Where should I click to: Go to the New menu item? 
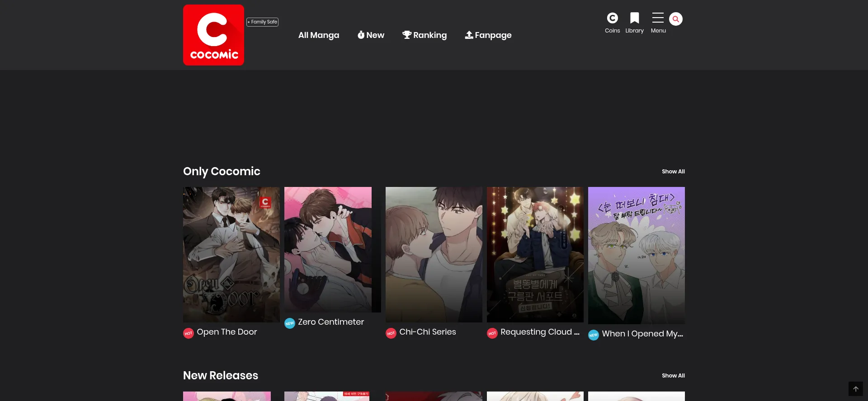[371, 35]
